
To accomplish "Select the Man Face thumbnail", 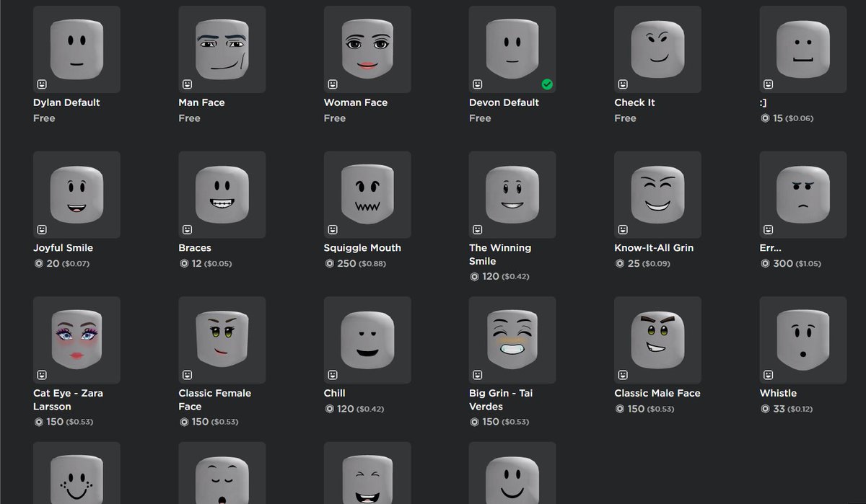I will 222,50.
